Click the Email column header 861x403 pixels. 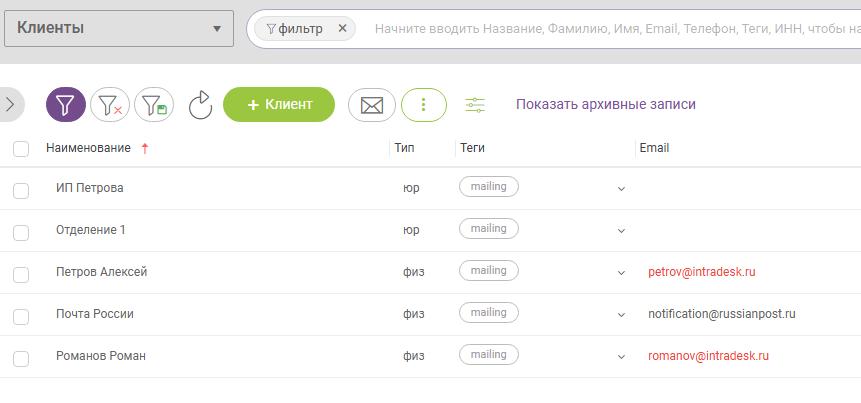coord(654,148)
